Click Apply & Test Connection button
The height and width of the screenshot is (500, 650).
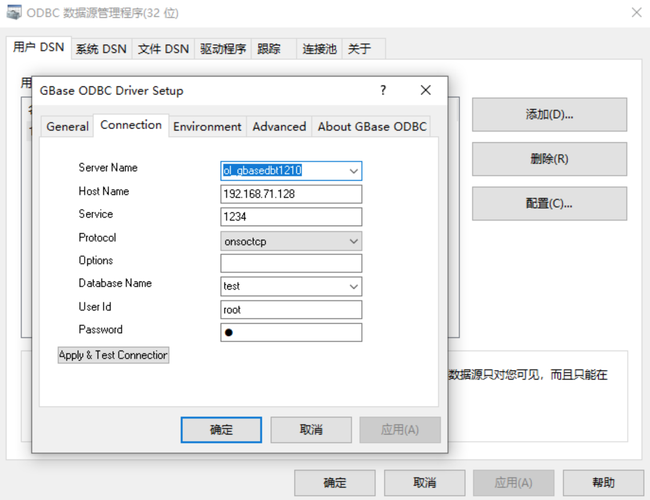point(113,355)
